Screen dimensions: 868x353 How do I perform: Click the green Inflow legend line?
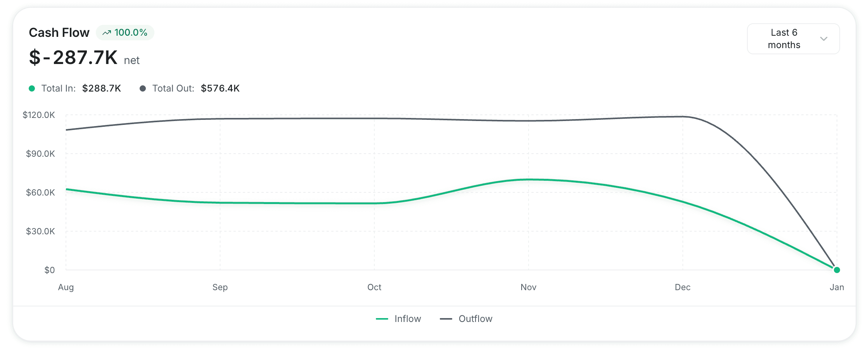point(382,319)
